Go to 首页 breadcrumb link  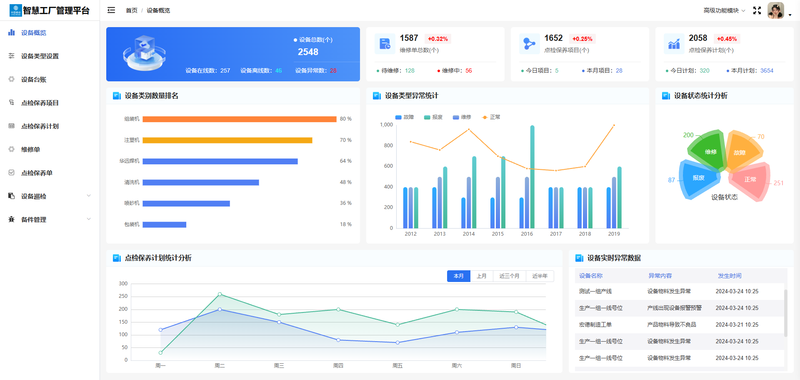(x=132, y=10)
